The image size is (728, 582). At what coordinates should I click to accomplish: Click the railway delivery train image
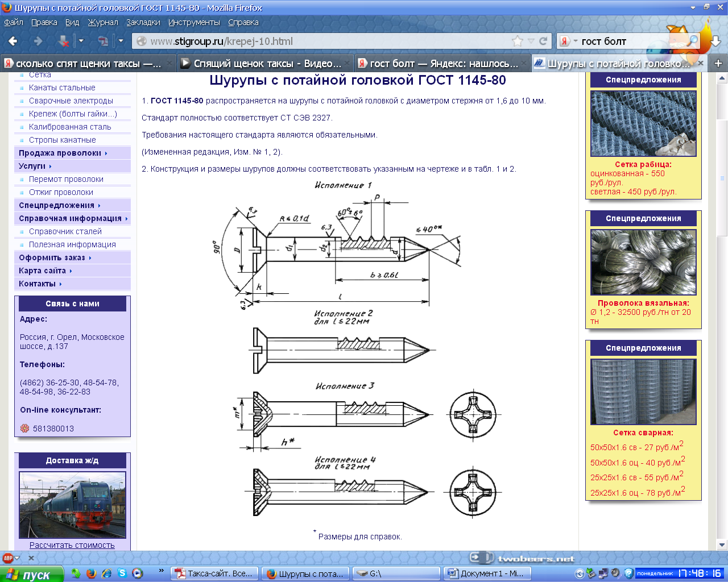click(72, 505)
